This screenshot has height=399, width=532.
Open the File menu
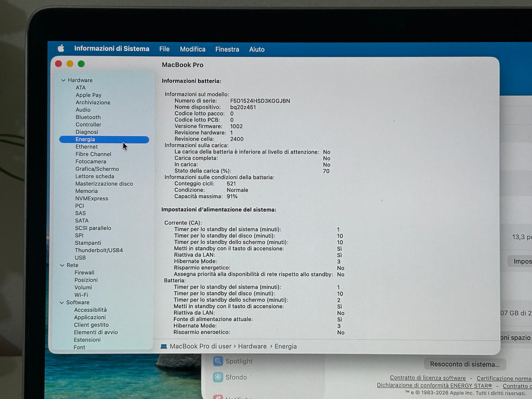[164, 49]
